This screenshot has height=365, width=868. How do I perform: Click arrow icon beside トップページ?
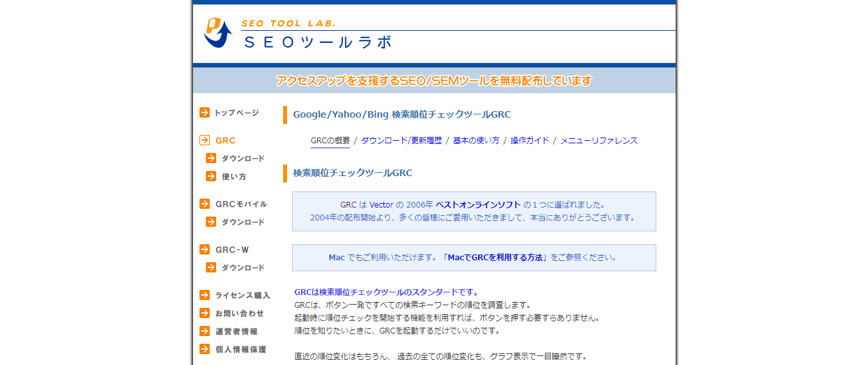click(205, 112)
